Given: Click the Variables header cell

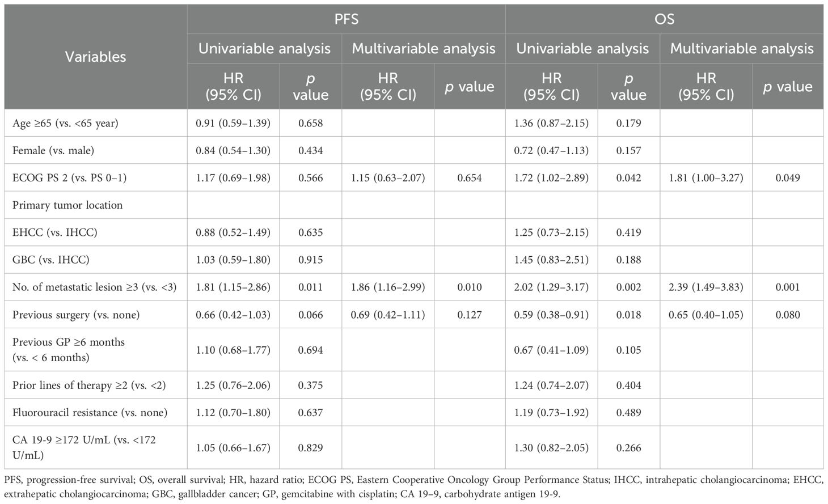Looking at the screenshot, I should coord(95,57).
